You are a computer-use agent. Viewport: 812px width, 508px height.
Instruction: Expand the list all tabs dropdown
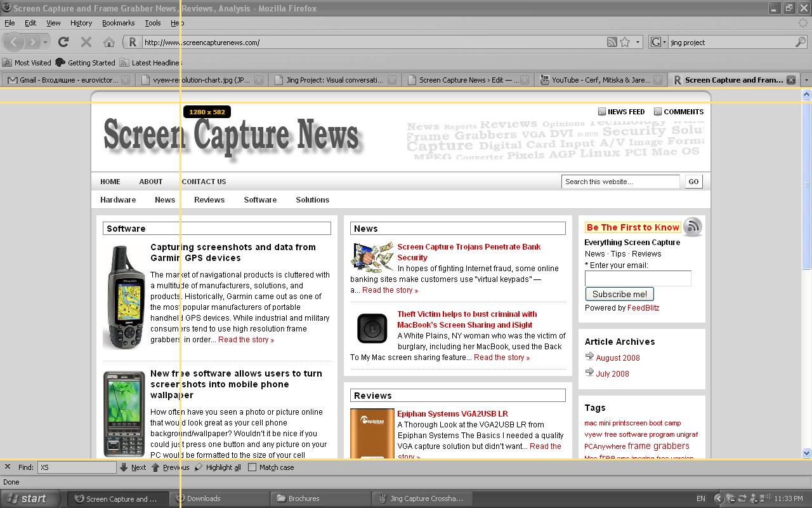[806, 80]
